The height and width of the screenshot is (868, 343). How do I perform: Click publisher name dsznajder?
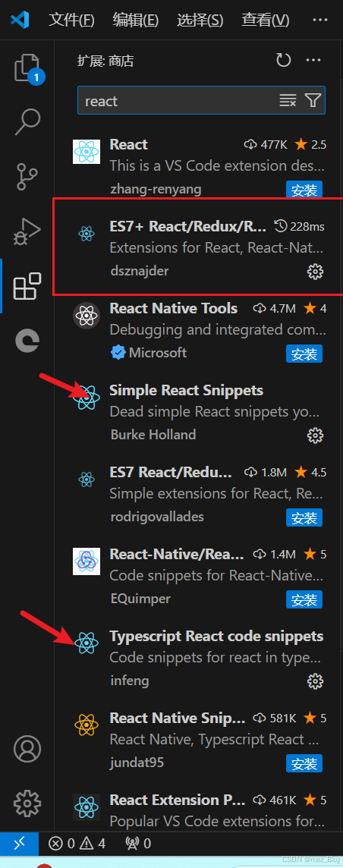139,272
